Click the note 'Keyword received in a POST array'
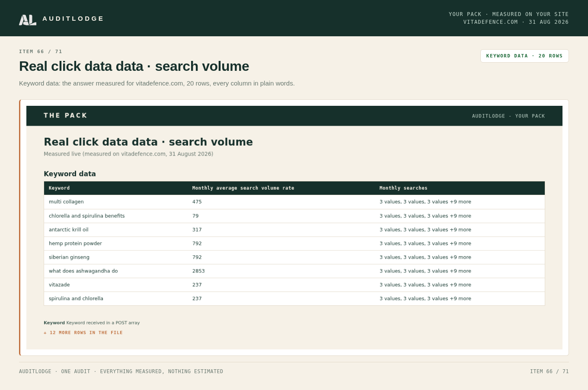 tap(103, 323)
